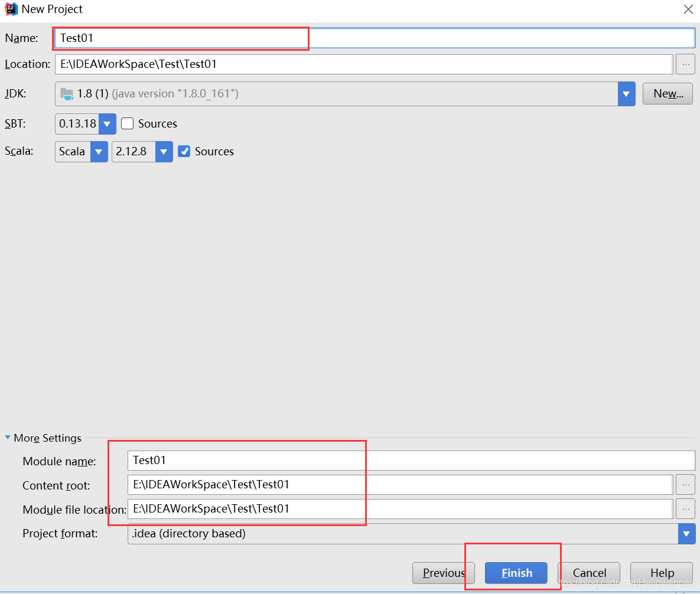Click New... to configure a different JDK
Screen dimensions: 700x594
pos(668,93)
